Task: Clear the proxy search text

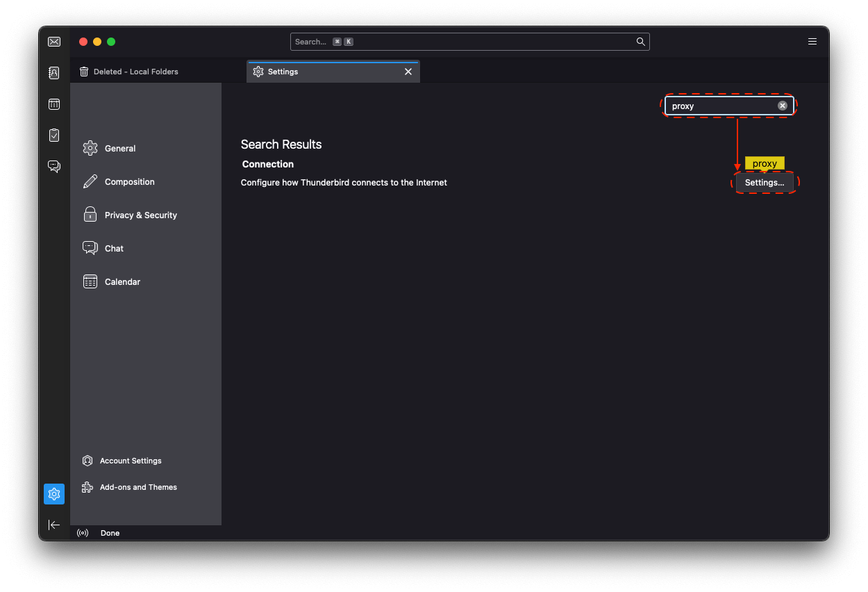Action: (x=782, y=106)
